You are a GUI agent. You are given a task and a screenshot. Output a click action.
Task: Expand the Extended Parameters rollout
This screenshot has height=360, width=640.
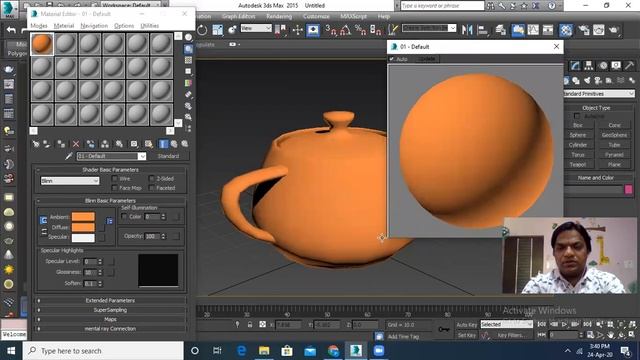(110, 300)
